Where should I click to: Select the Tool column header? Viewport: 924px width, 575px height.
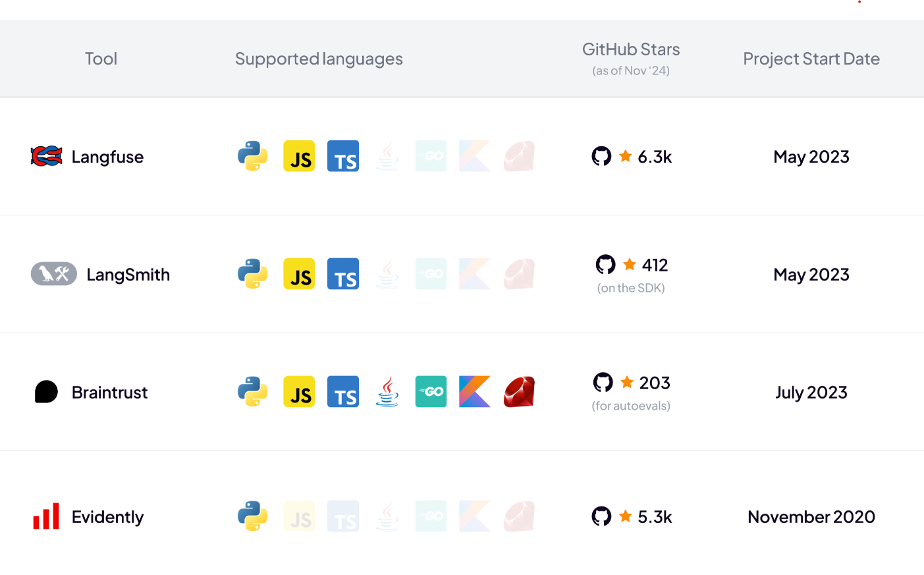point(101,58)
